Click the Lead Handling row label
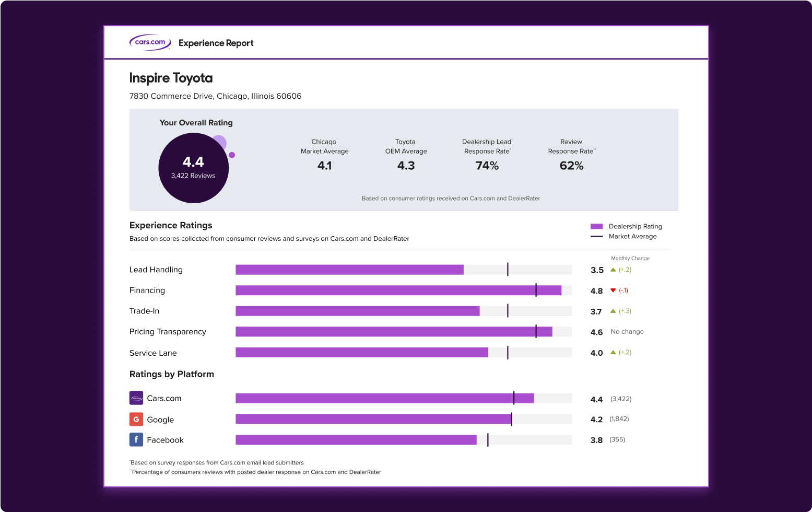The height and width of the screenshot is (512, 812). pyautogui.click(x=156, y=270)
